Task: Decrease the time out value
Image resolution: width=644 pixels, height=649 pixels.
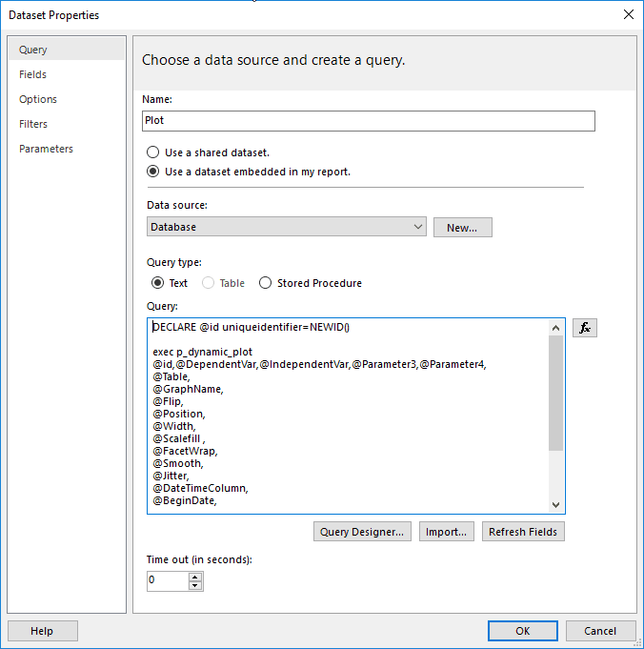Action: 195,584
